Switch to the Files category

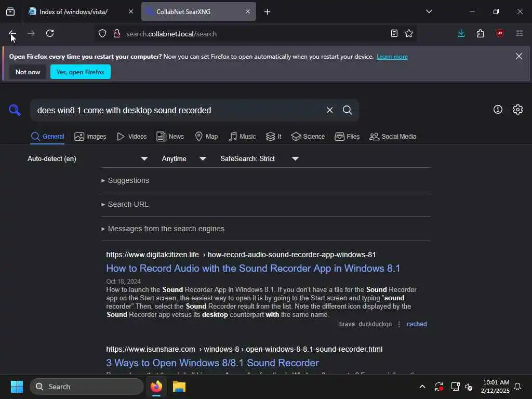coord(347,137)
